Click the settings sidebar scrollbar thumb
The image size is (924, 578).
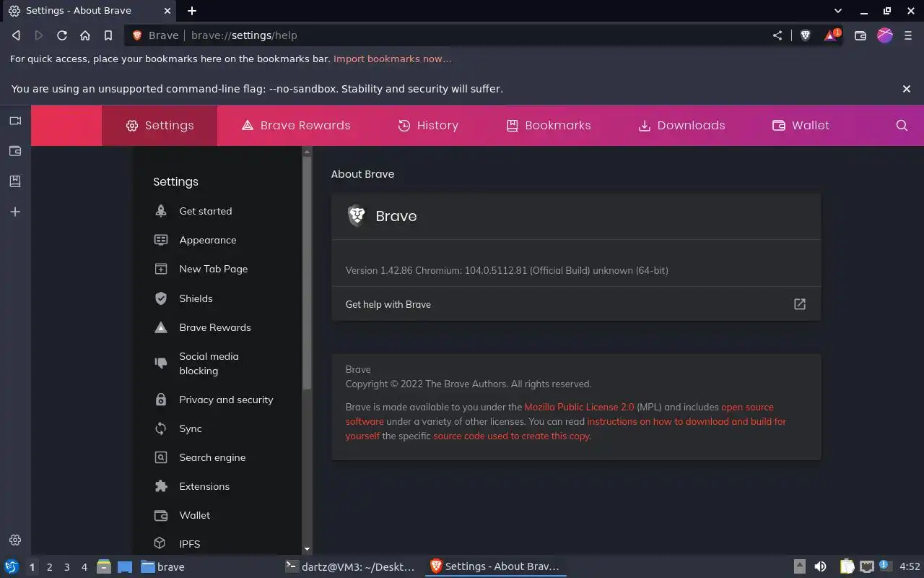click(307, 275)
